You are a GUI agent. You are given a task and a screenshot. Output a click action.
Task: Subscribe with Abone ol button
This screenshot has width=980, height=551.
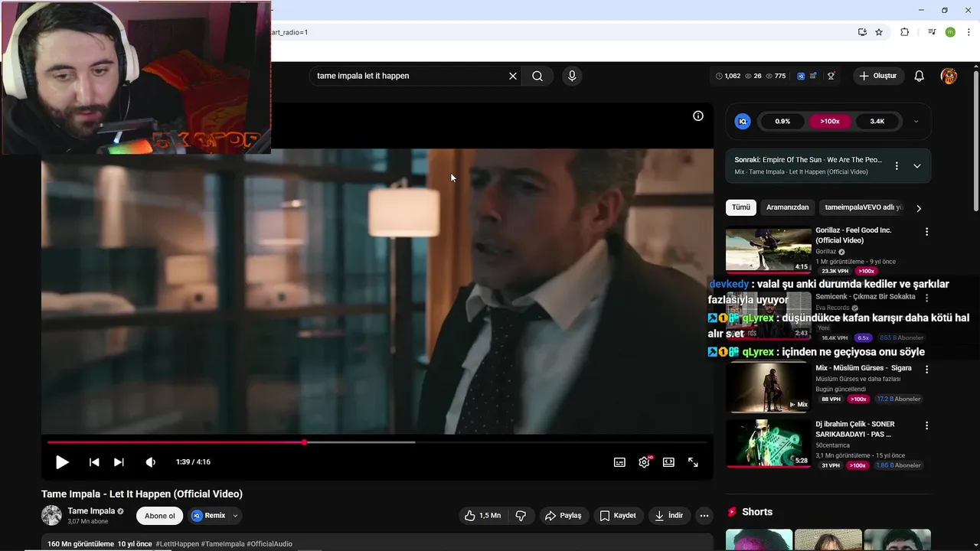coord(160,516)
